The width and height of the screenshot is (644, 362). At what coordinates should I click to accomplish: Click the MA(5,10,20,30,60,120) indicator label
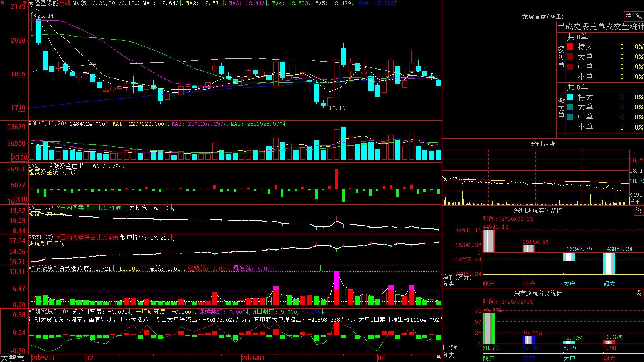pos(107,3)
